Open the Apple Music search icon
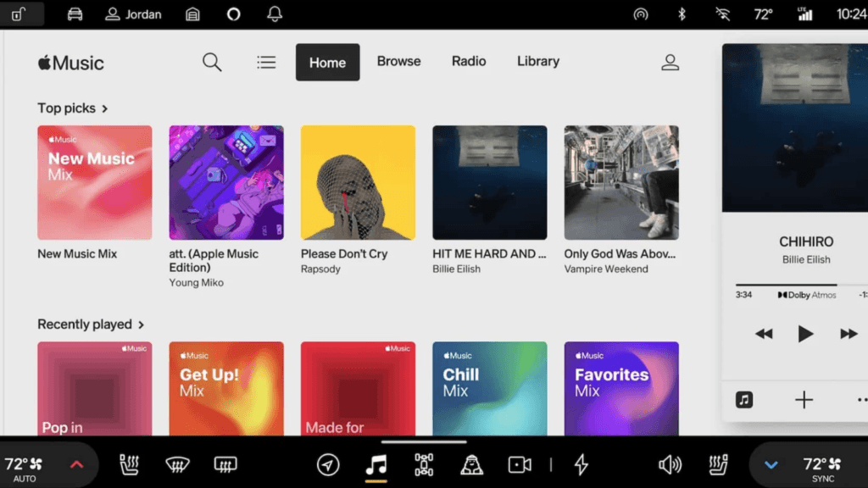This screenshot has height=488, width=868. click(x=212, y=62)
